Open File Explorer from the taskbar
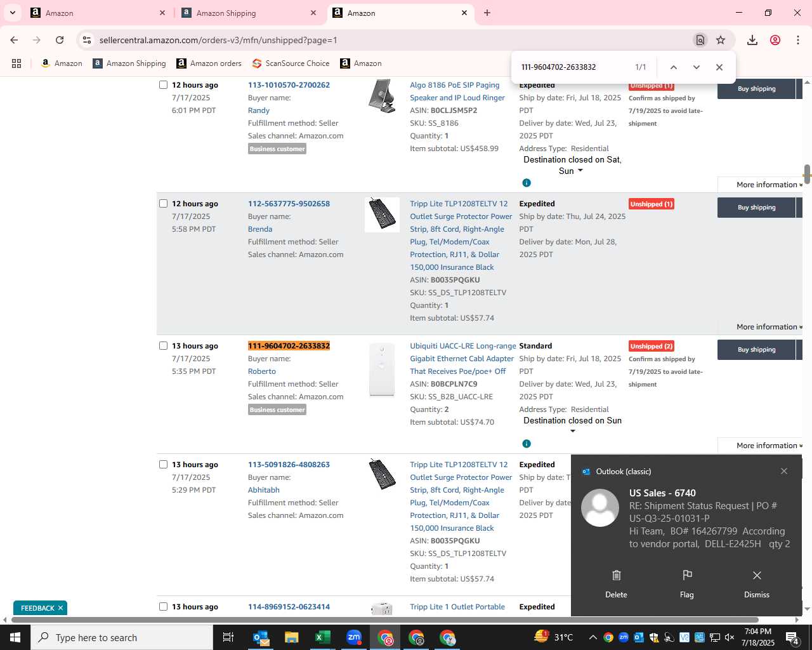The width and height of the screenshot is (812, 650). pyautogui.click(x=291, y=637)
